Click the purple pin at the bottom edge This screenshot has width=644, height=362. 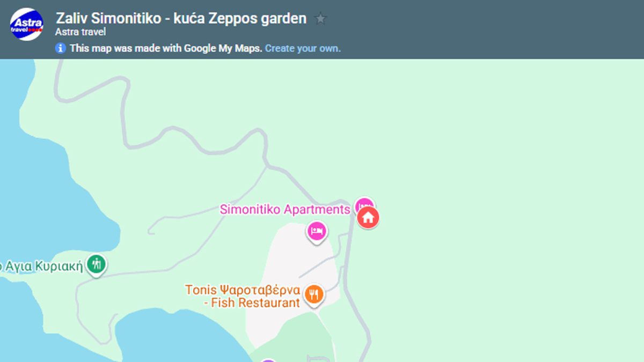(x=268, y=360)
